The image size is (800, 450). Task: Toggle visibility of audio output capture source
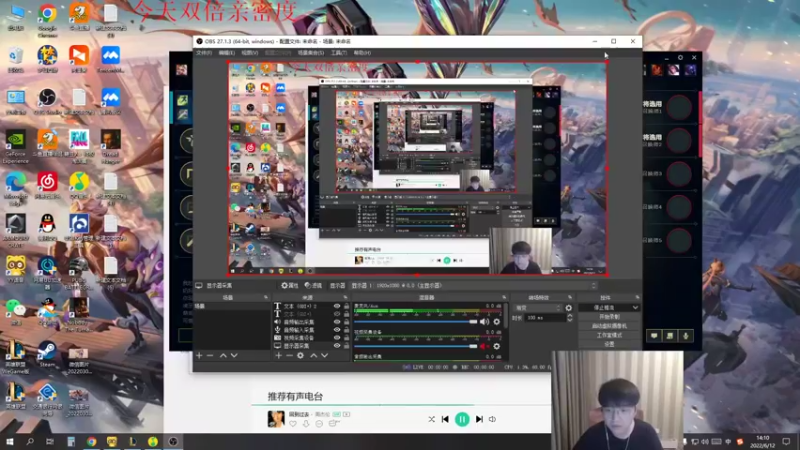click(x=337, y=322)
